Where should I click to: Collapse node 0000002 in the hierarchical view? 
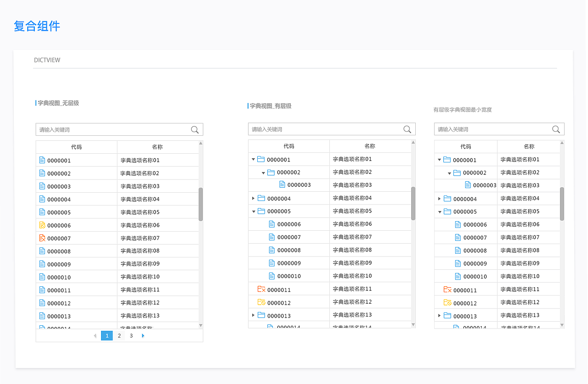pyautogui.click(x=263, y=173)
